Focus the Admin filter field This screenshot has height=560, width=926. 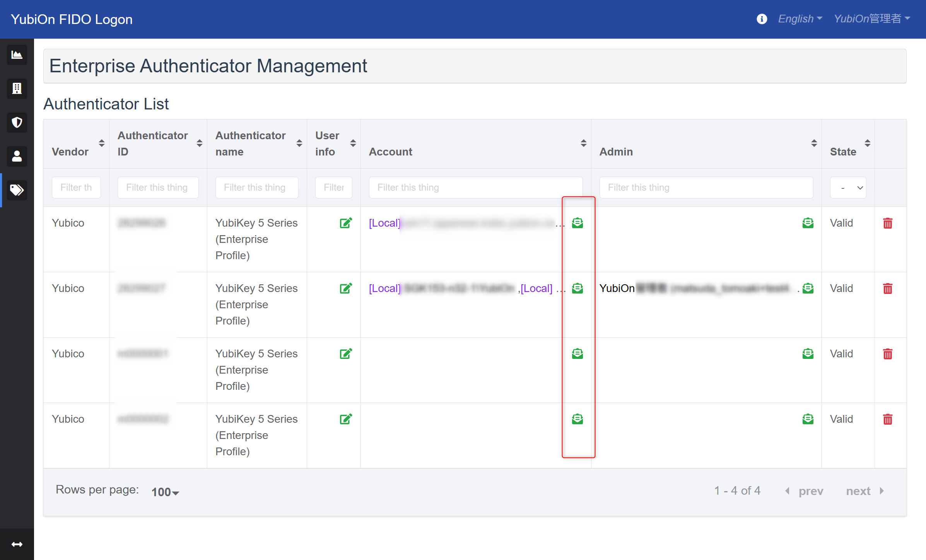[706, 188]
